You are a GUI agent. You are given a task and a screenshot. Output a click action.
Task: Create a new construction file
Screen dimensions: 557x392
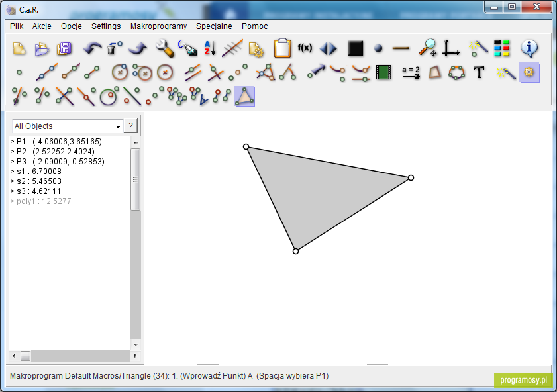pyautogui.click(x=19, y=48)
